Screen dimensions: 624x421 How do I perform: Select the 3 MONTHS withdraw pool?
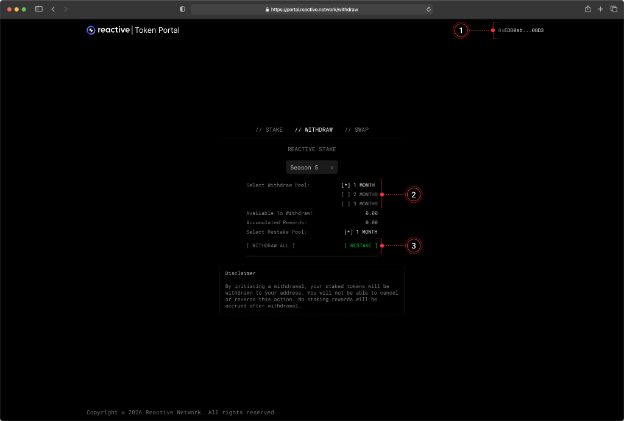(359, 204)
